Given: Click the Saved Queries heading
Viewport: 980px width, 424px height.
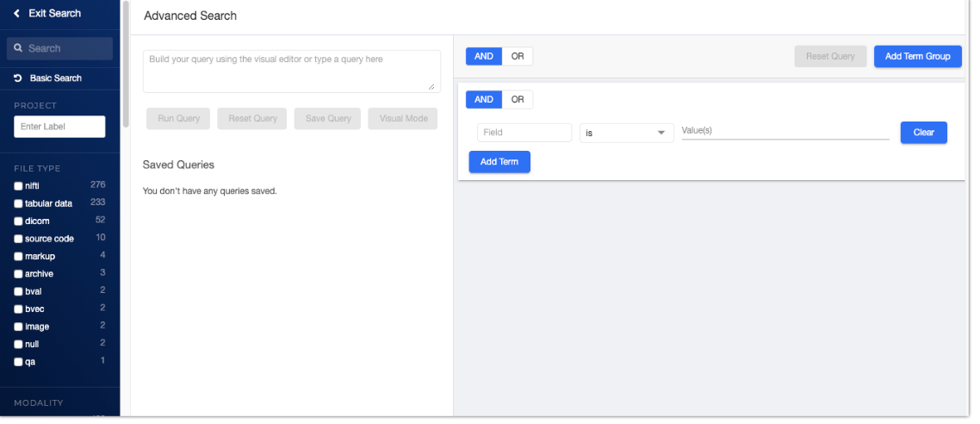Looking at the screenshot, I should [x=178, y=165].
